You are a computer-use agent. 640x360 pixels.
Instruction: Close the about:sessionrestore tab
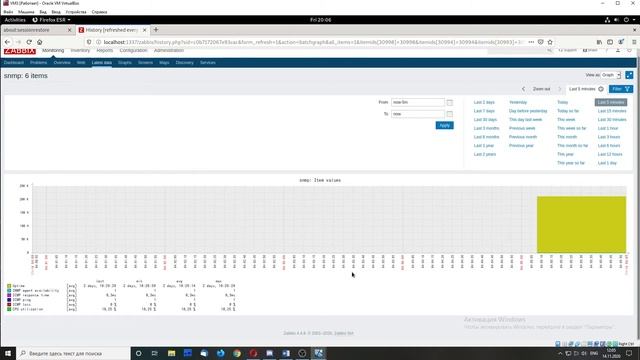(x=69, y=30)
